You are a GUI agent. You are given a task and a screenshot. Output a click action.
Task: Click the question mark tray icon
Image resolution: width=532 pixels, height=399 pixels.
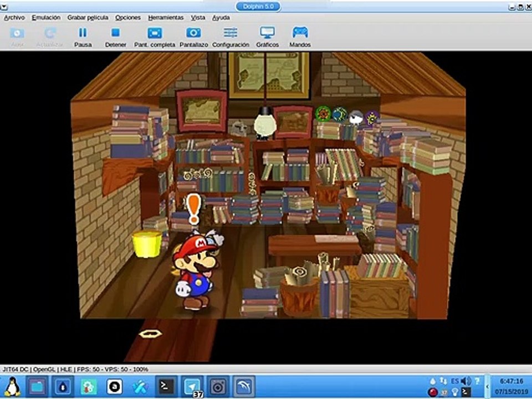pos(477,381)
